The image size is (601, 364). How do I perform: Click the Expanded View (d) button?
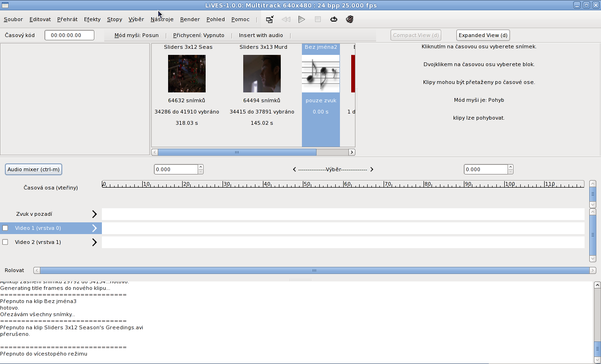pyautogui.click(x=483, y=35)
